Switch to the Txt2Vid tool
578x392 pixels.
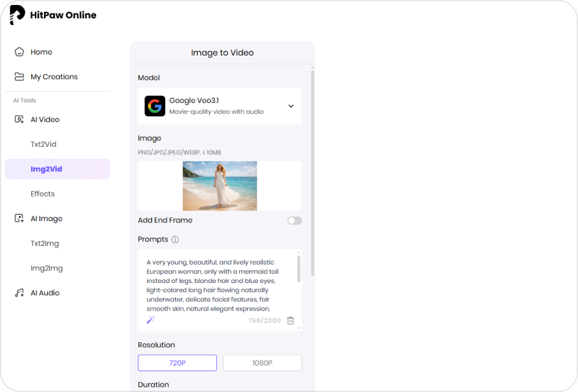tap(42, 144)
